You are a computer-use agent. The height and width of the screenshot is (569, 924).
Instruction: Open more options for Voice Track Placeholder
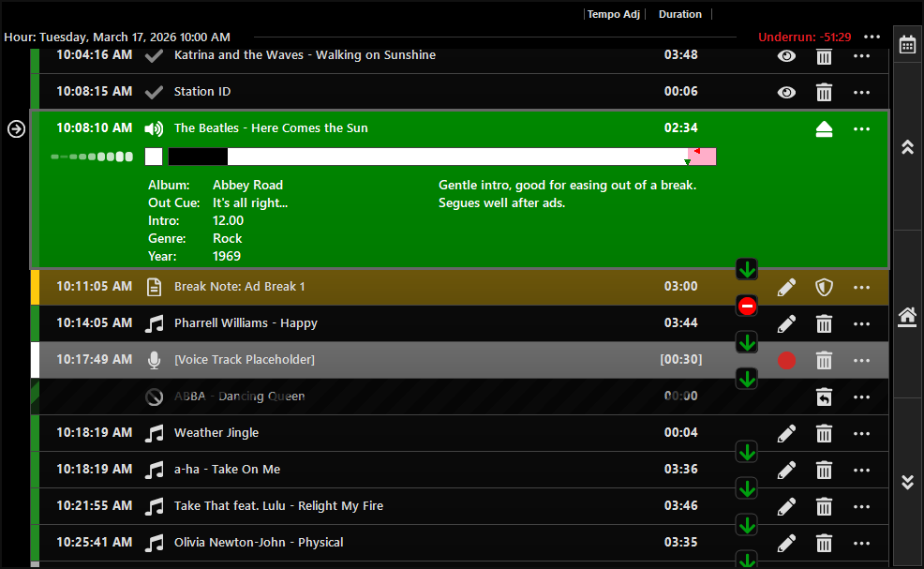861,360
